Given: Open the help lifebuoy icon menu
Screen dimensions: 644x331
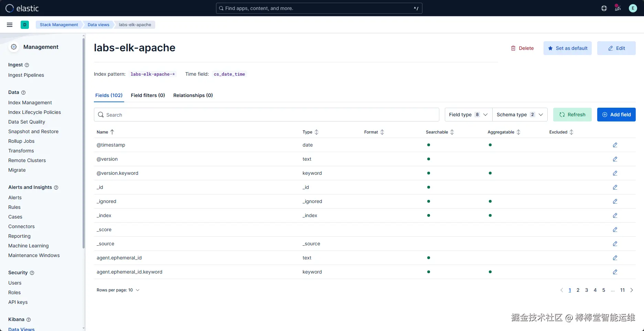Looking at the screenshot, I should pos(604,8).
